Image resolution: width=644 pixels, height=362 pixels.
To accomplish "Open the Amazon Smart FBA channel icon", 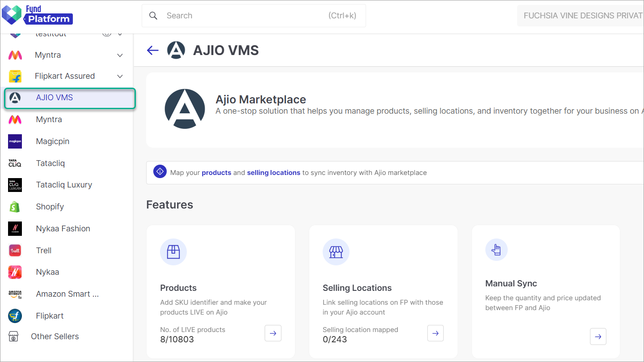I will (15, 294).
